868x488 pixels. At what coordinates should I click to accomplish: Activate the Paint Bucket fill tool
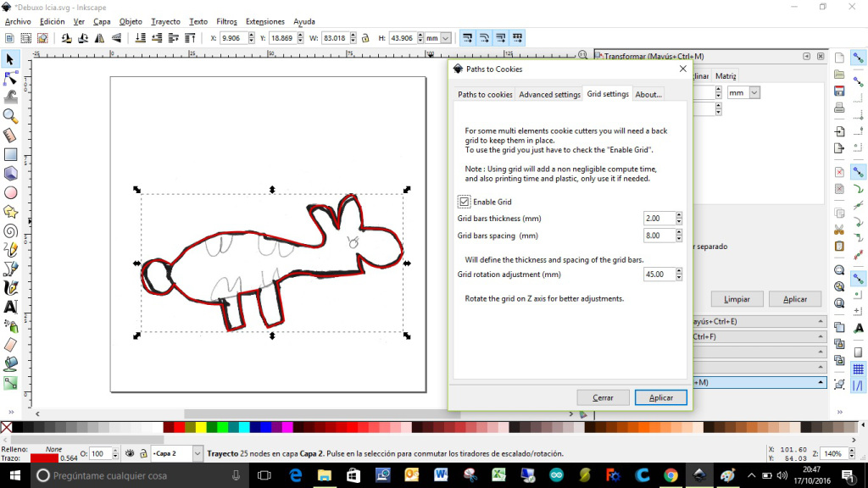[10, 363]
